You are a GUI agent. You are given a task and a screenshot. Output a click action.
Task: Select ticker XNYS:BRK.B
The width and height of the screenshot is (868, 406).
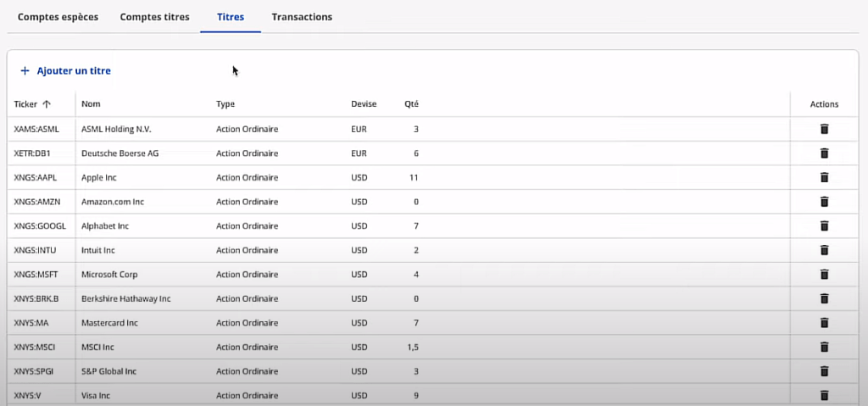pyautogui.click(x=36, y=298)
